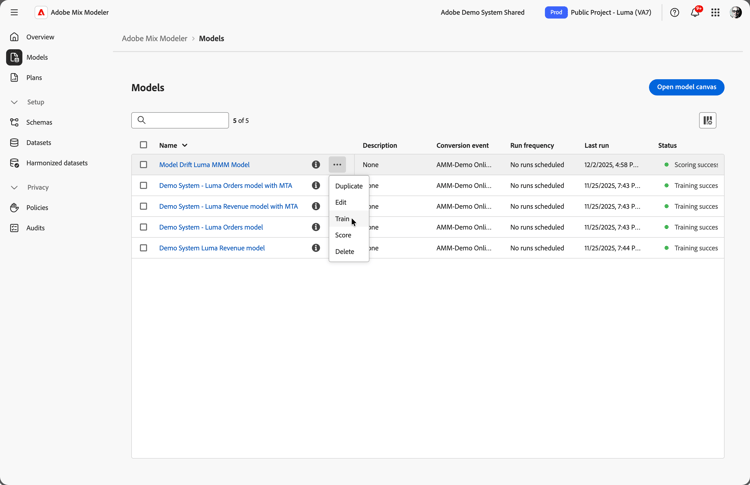
Task: Click the Run frequency column header
Action: point(532,145)
